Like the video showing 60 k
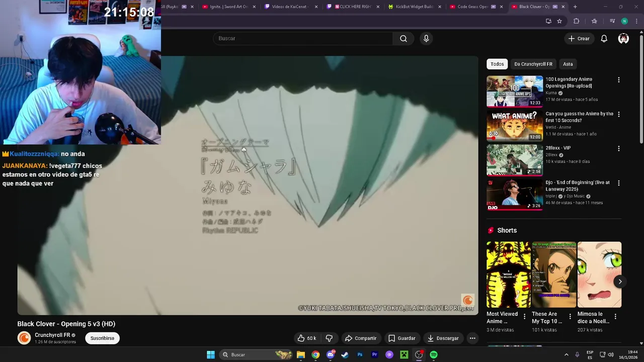The width and height of the screenshot is (644, 362). (307, 338)
